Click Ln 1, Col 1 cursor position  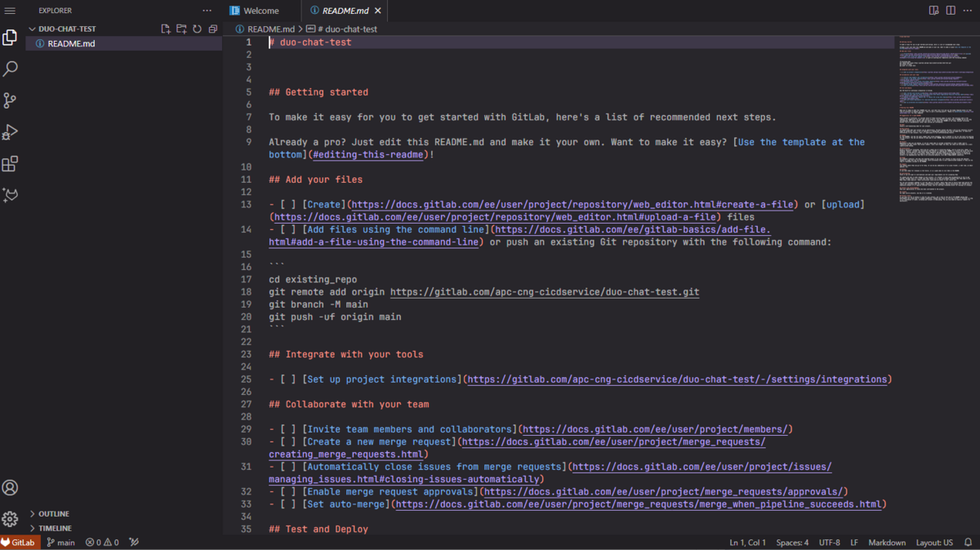[x=747, y=543]
